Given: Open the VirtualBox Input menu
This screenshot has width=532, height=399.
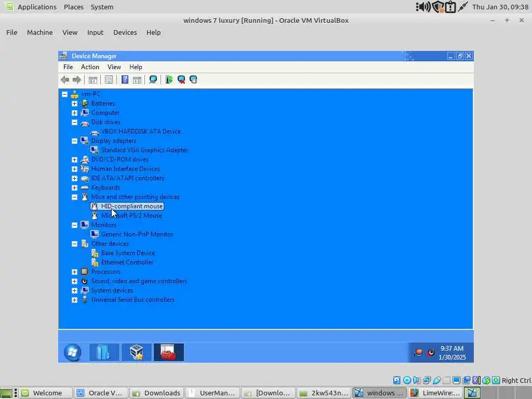Looking at the screenshot, I should pos(95,33).
